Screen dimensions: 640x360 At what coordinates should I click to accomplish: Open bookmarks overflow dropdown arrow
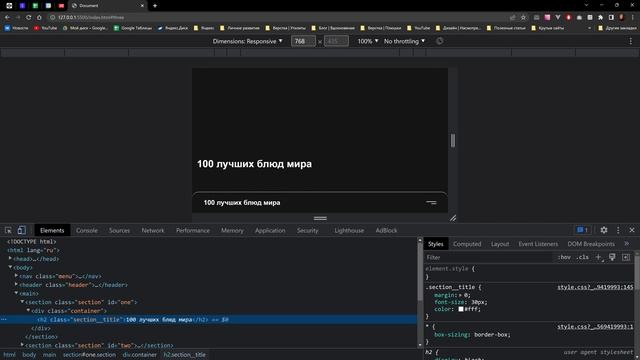coord(589,28)
